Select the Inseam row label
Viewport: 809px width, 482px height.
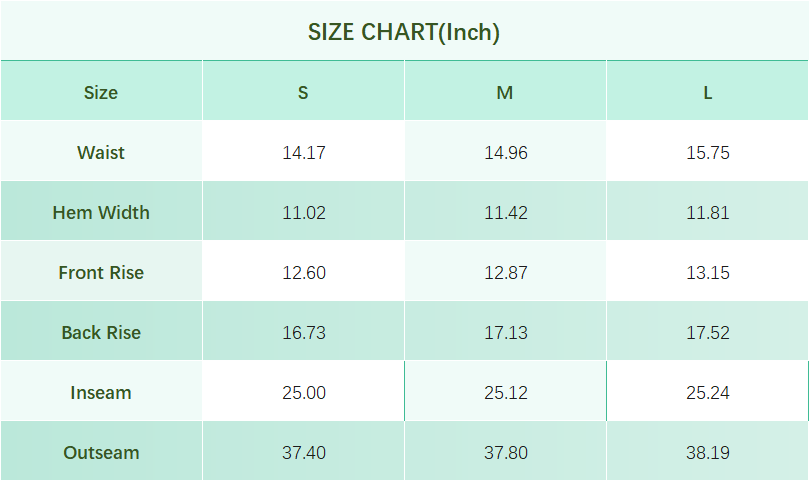click(101, 393)
